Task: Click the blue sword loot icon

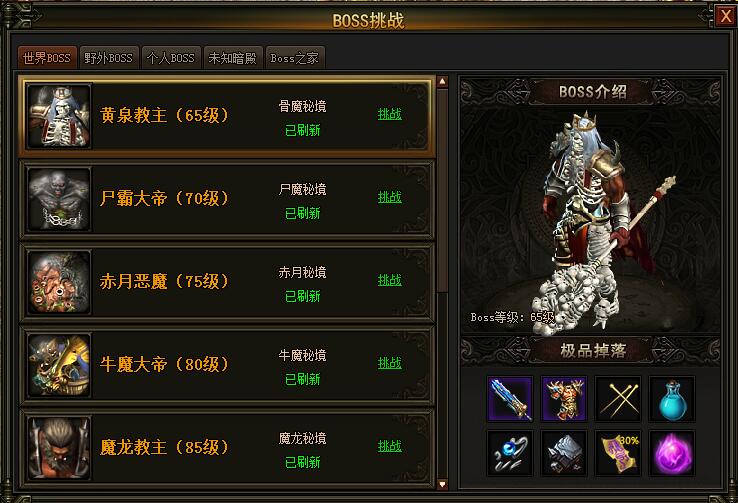Action: click(510, 398)
